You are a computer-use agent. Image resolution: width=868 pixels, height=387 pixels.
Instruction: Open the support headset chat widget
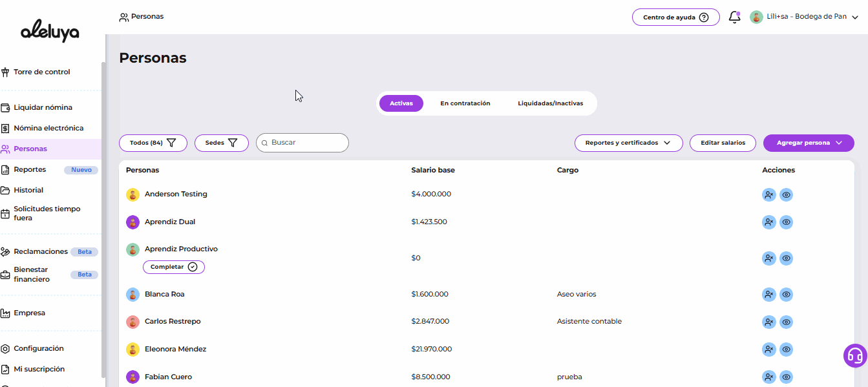855,355
